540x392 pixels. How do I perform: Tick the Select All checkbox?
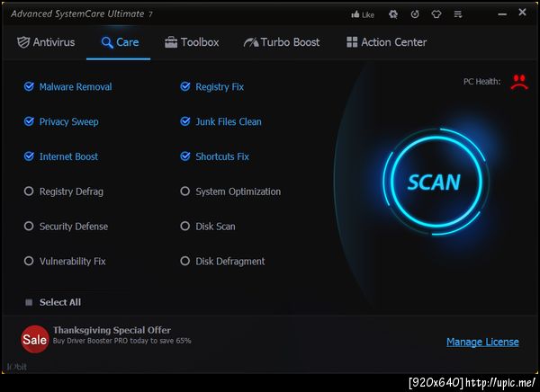pos(29,302)
